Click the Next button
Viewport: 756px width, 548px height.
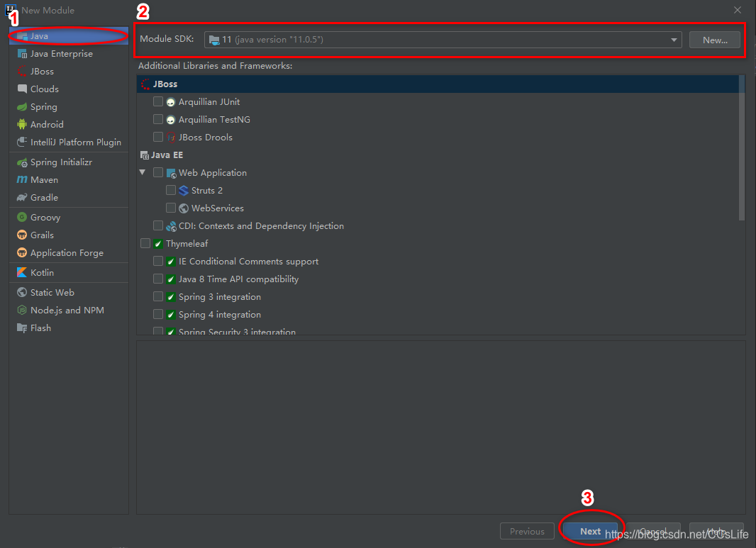(590, 531)
